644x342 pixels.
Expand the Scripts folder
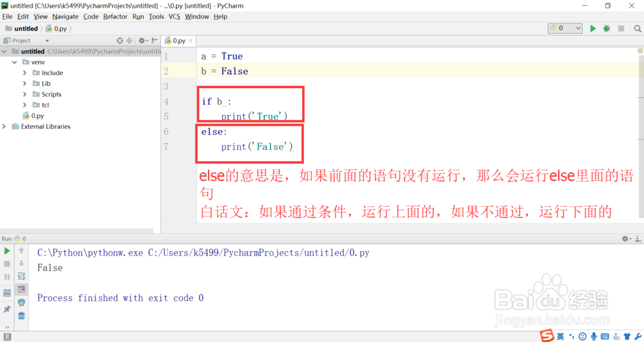click(24, 94)
